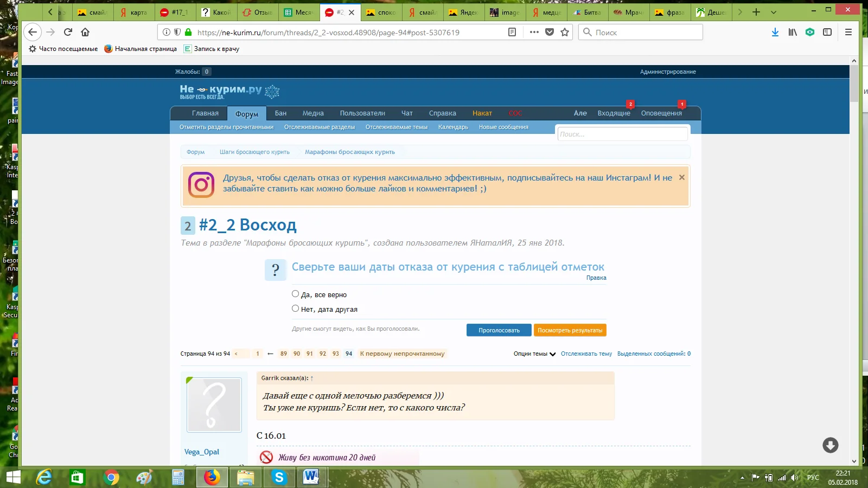Open 'Оповещения' alerts menu
The image size is (868, 488).
coord(661,113)
